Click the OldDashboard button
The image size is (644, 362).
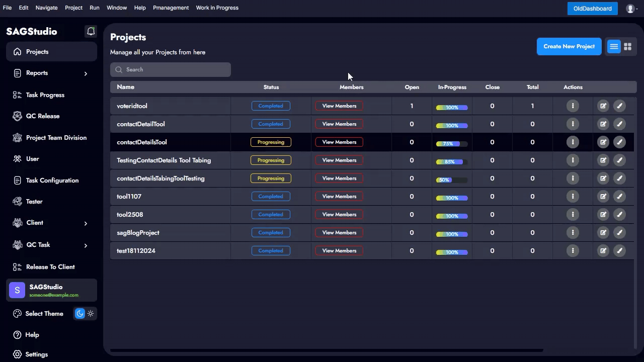593,9
